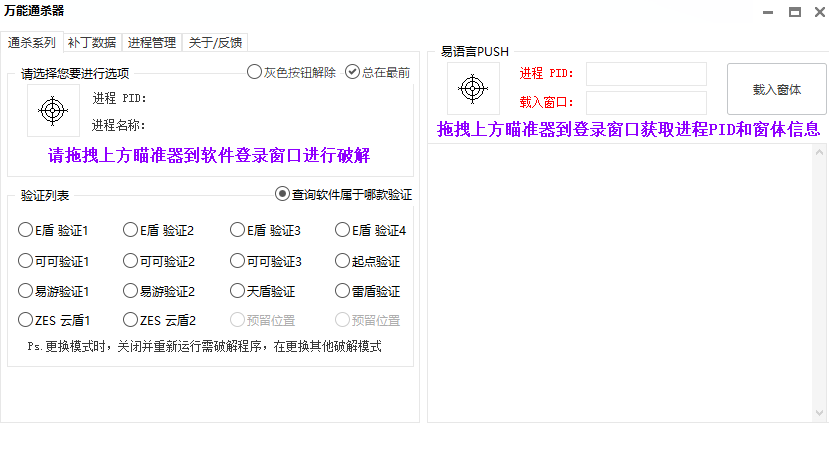Click the crosshair aimer in left panel
The image size is (829, 449).
point(53,111)
